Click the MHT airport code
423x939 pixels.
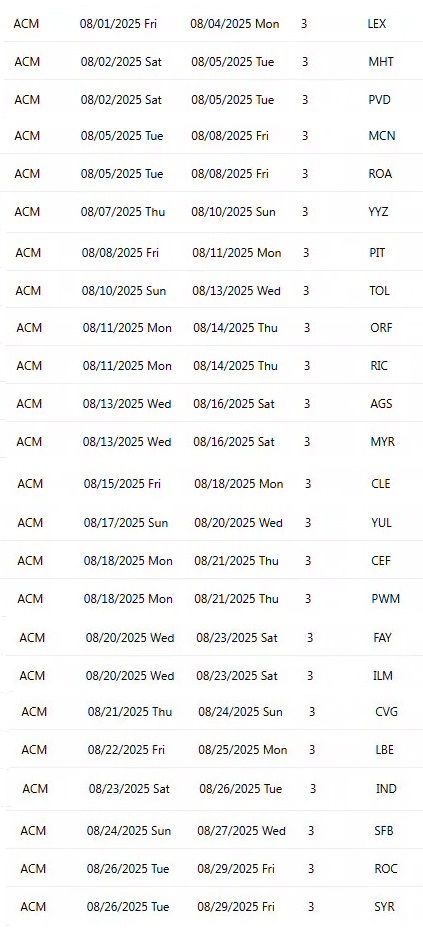381,62
